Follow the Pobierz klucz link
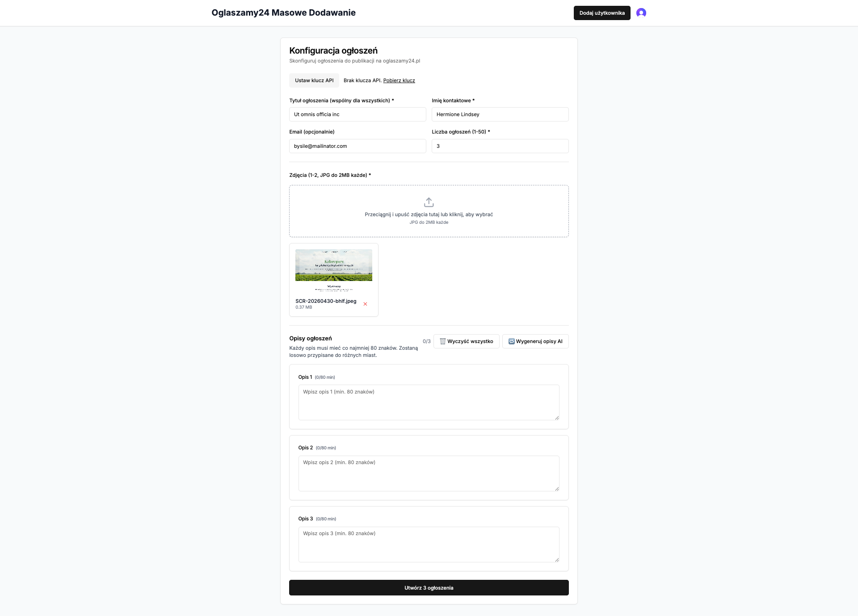Viewport: 858px width, 616px height. 399,80
